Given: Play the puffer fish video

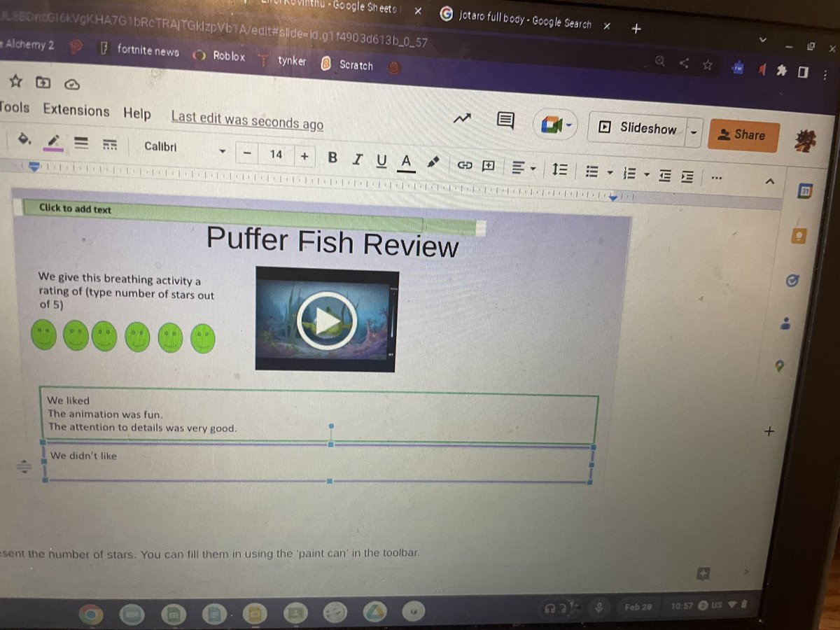Looking at the screenshot, I should coord(326,321).
